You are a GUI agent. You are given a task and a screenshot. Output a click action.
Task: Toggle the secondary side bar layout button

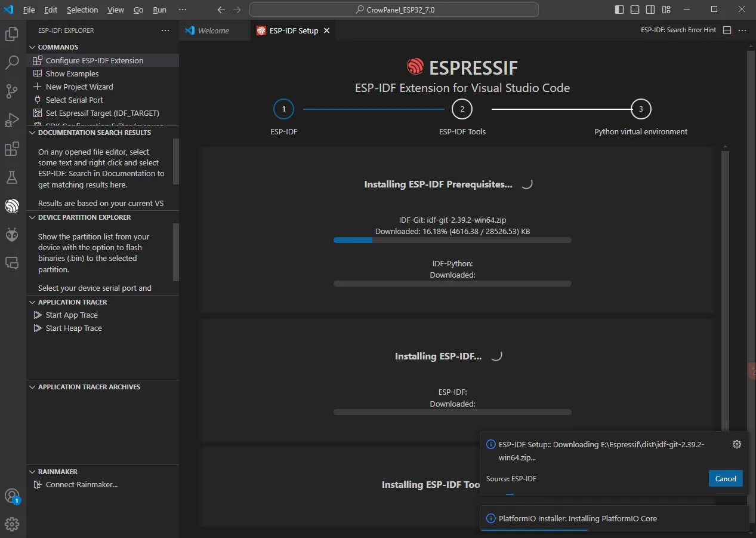650,10
